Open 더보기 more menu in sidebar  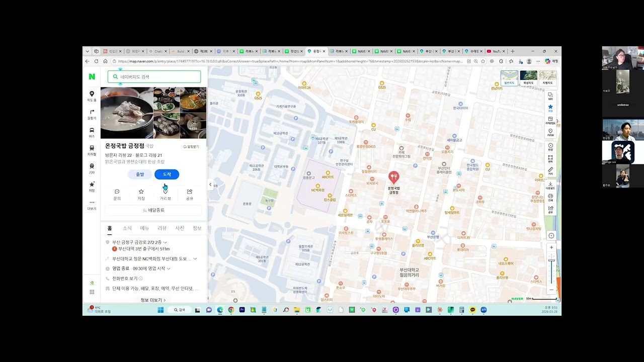tap(92, 205)
